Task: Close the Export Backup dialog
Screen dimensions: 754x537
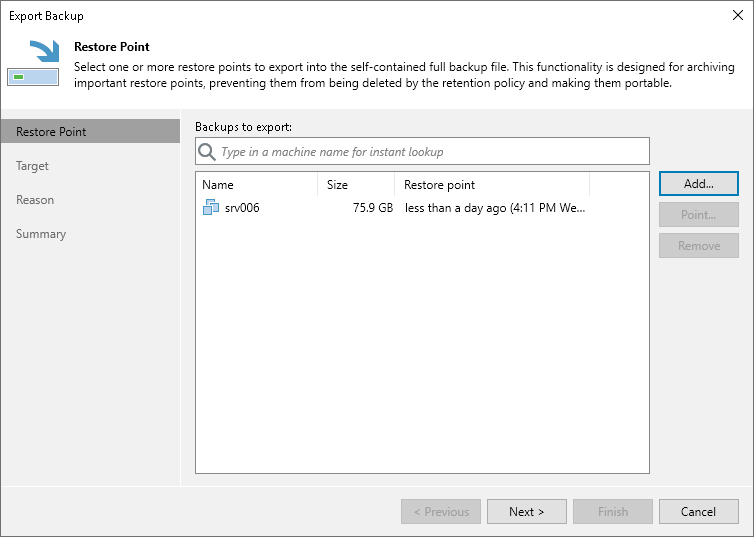Action: pos(737,15)
